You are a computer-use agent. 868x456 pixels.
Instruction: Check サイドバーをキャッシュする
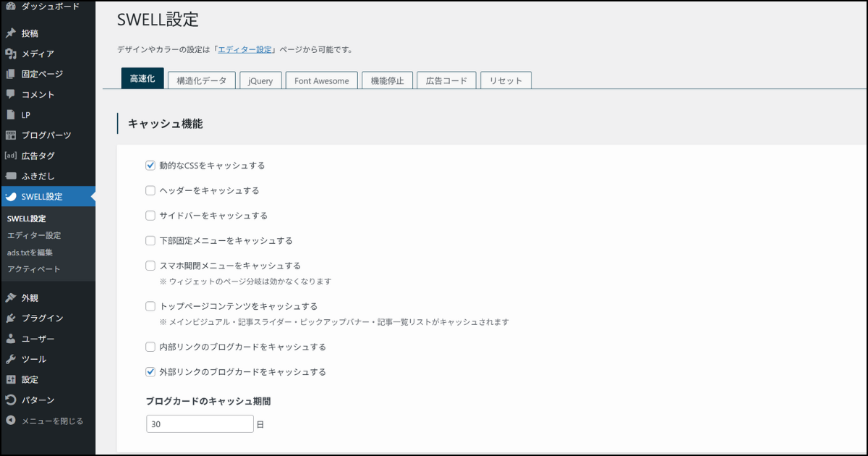[x=150, y=215]
